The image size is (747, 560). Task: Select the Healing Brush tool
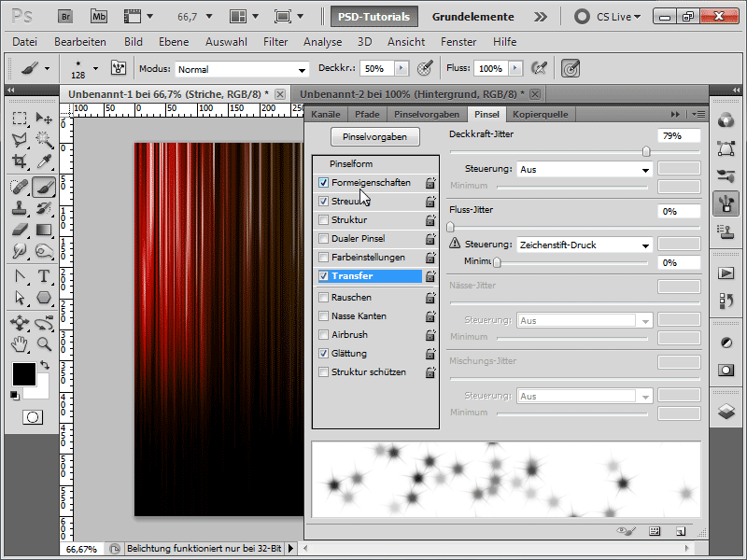click(x=20, y=188)
